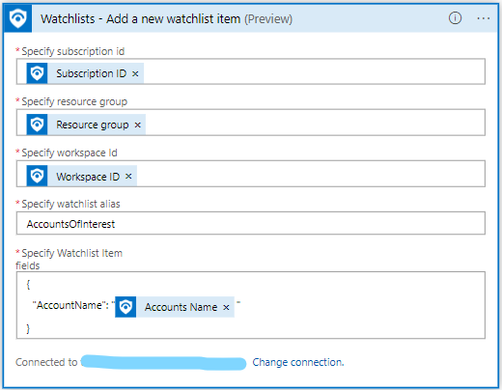Click the Subscription ID token shield icon

pos(37,73)
